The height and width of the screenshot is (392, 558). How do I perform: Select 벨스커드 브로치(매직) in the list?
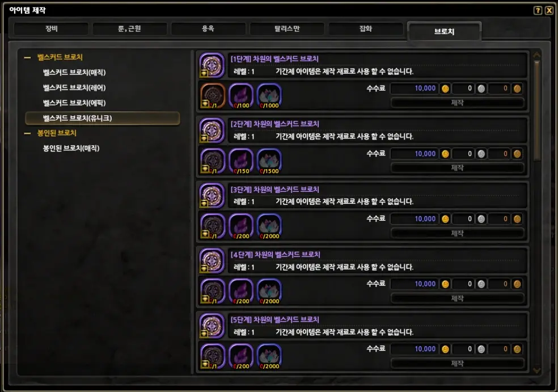pyautogui.click(x=74, y=72)
